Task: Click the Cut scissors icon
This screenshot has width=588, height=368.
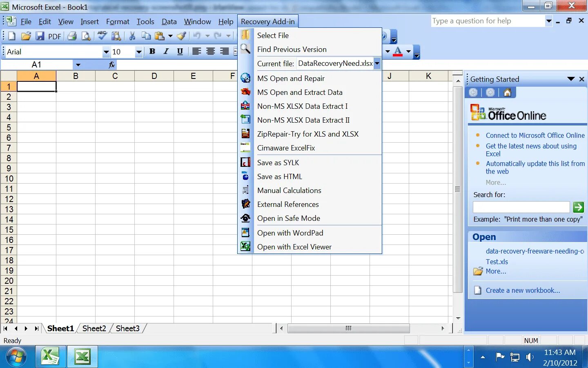Action: pyautogui.click(x=132, y=36)
